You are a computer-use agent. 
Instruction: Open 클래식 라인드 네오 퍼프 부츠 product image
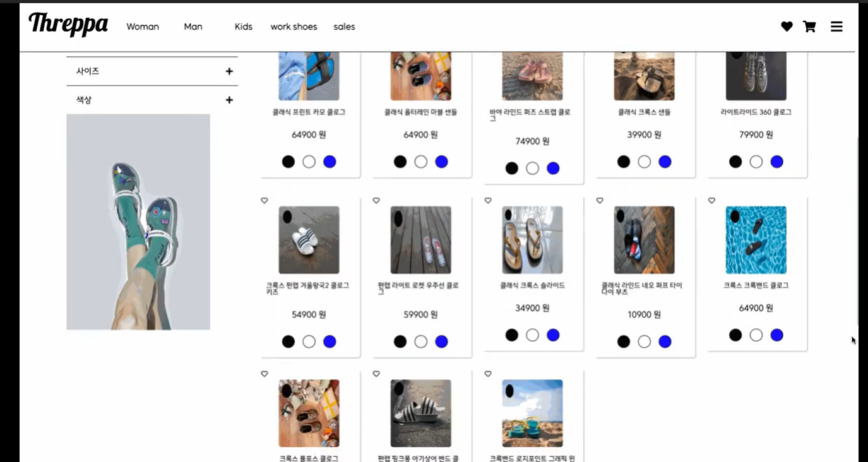[644, 240]
